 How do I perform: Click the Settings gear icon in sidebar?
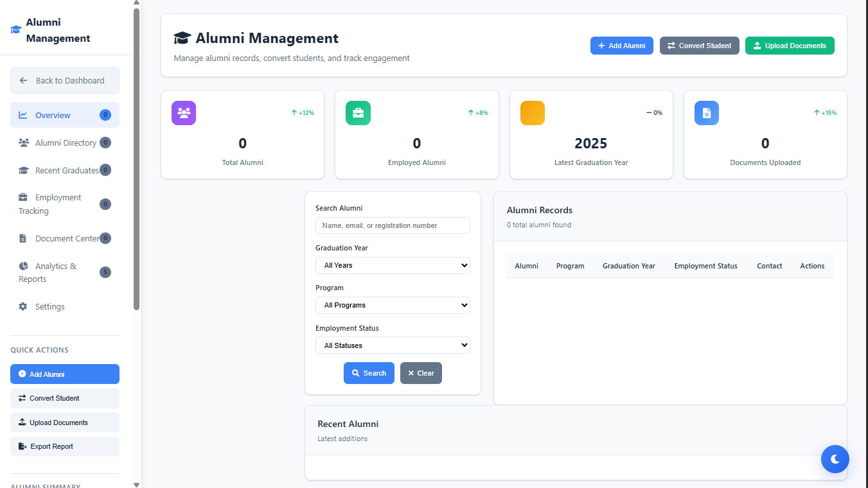[23, 306]
